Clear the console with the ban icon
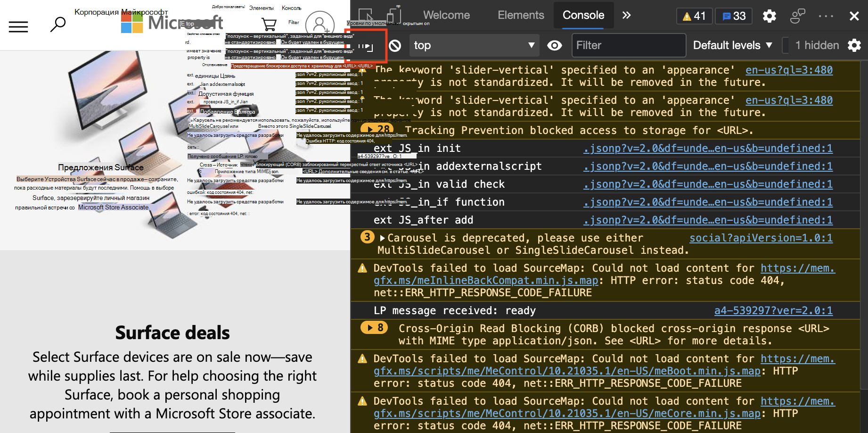The height and width of the screenshot is (433, 868). point(395,46)
